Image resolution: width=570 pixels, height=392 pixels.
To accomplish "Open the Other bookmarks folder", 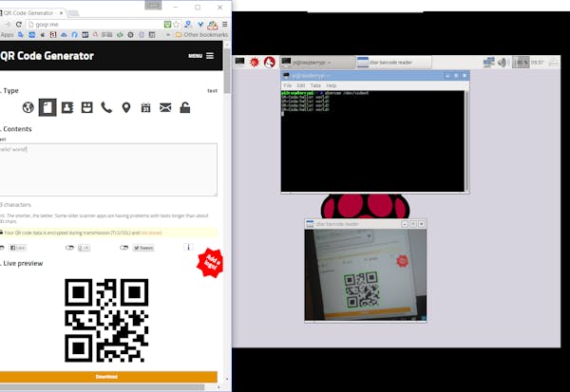I will click(201, 35).
